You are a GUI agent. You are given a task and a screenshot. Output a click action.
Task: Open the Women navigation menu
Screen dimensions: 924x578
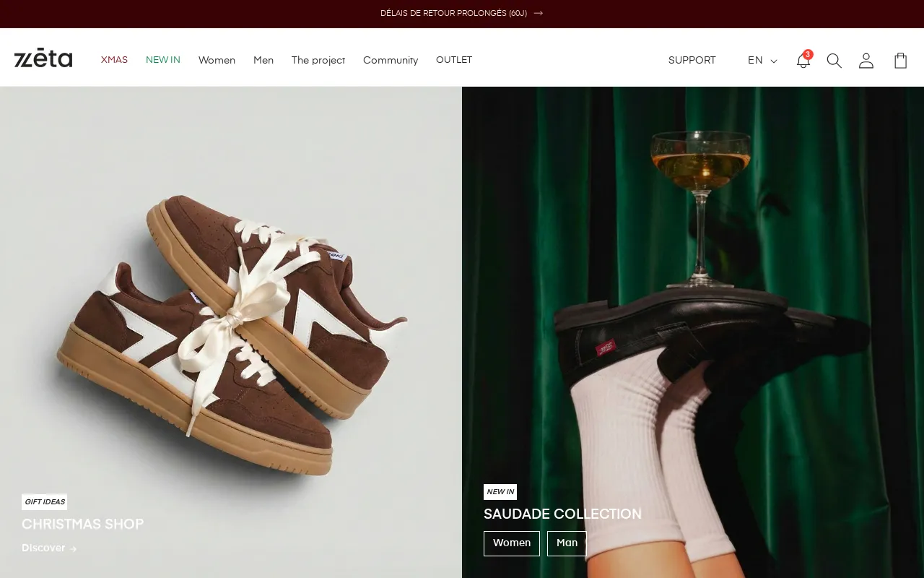pos(217,60)
